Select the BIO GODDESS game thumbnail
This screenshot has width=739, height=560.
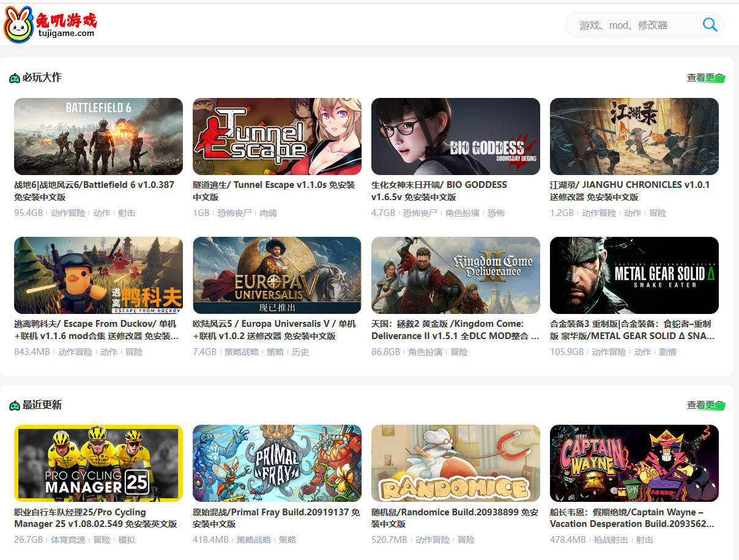pos(456,136)
